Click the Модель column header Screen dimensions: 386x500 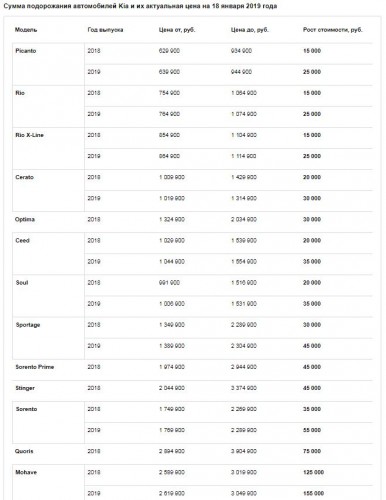tap(26, 30)
